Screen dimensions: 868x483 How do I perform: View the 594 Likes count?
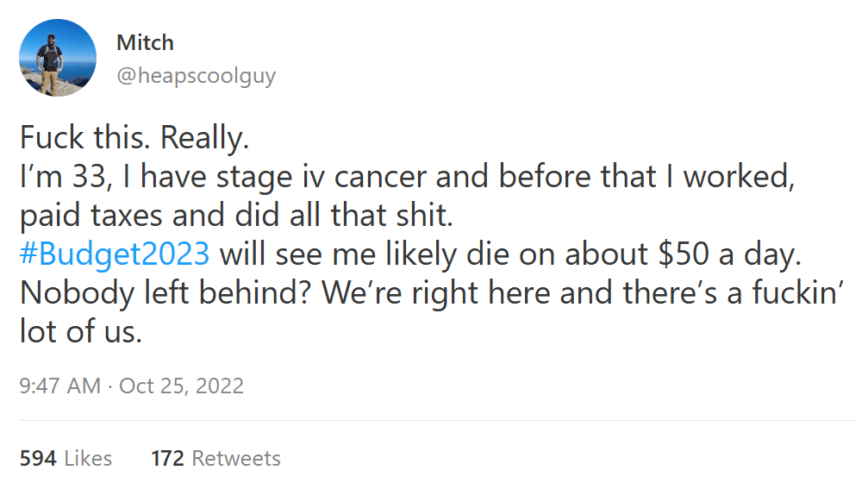click(x=38, y=457)
